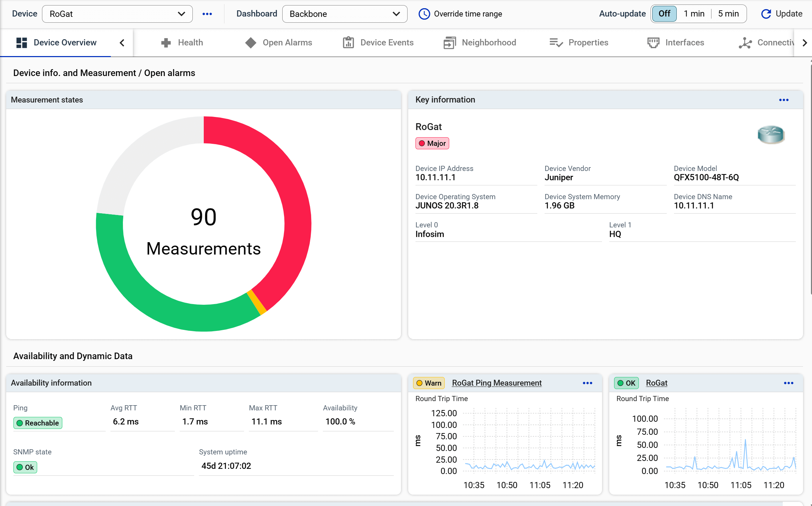The width and height of the screenshot is (812, 506).
Task: Click the Interfaces port icon
Action: coord(653,43)
